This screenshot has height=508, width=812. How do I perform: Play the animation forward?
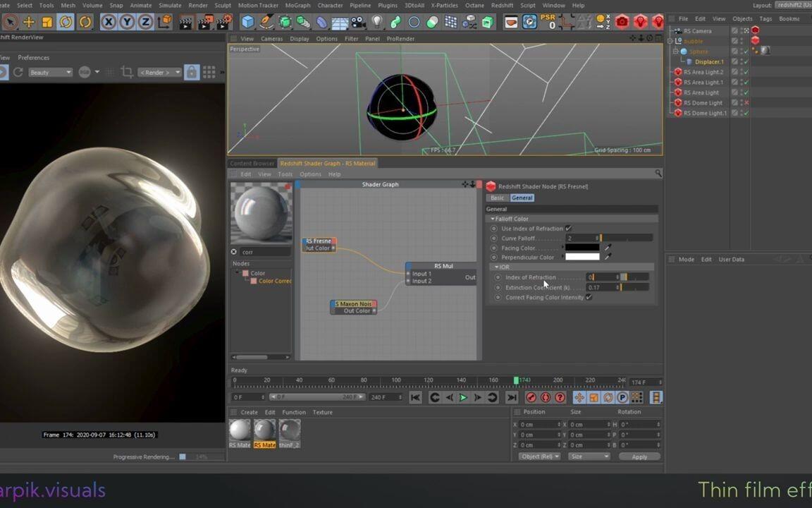[463, 398]
